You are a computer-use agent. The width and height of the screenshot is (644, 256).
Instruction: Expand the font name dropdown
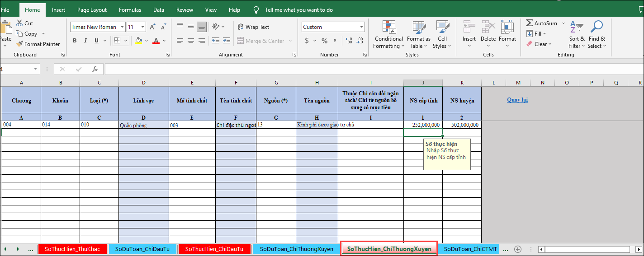pyautogui.click(x=122, y=27)
